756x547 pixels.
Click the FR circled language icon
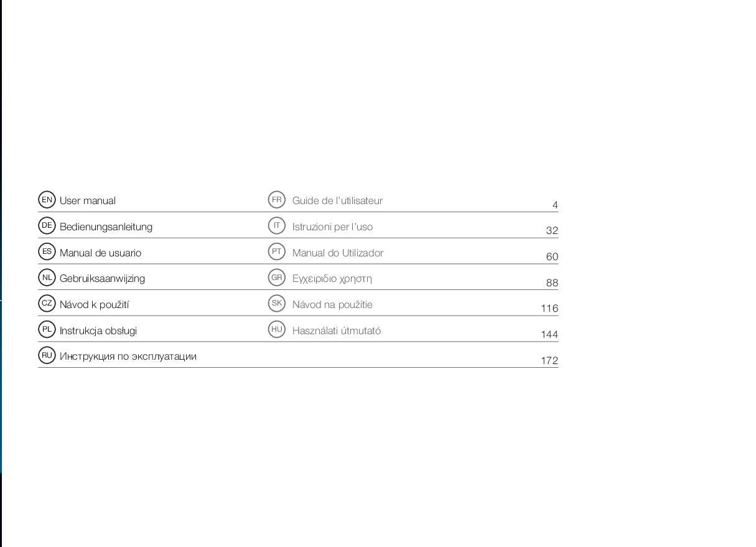[x=277, y=200]
